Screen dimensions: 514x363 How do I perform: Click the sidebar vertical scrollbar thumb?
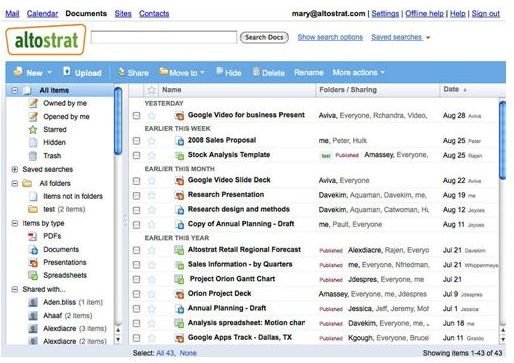click(x=118, y=121)
